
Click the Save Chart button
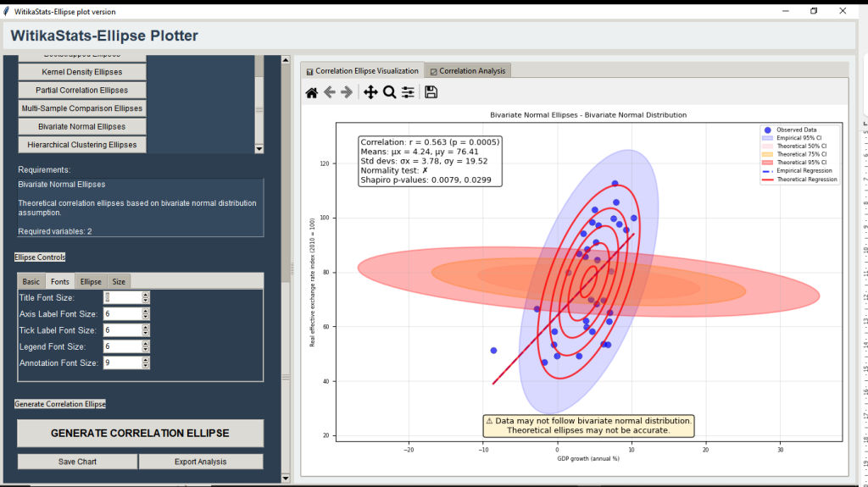(77, 462)
